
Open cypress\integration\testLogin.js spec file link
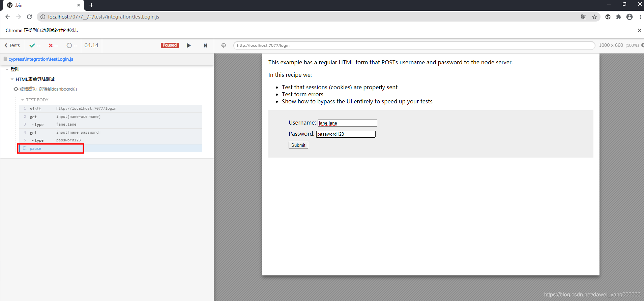pos(41,59)
